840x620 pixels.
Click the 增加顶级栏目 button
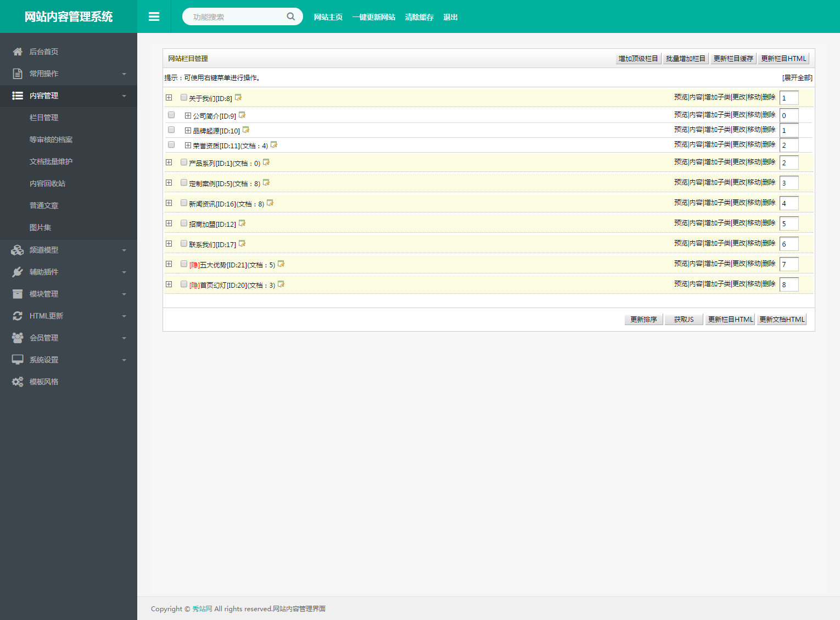[x=638, y=59]
